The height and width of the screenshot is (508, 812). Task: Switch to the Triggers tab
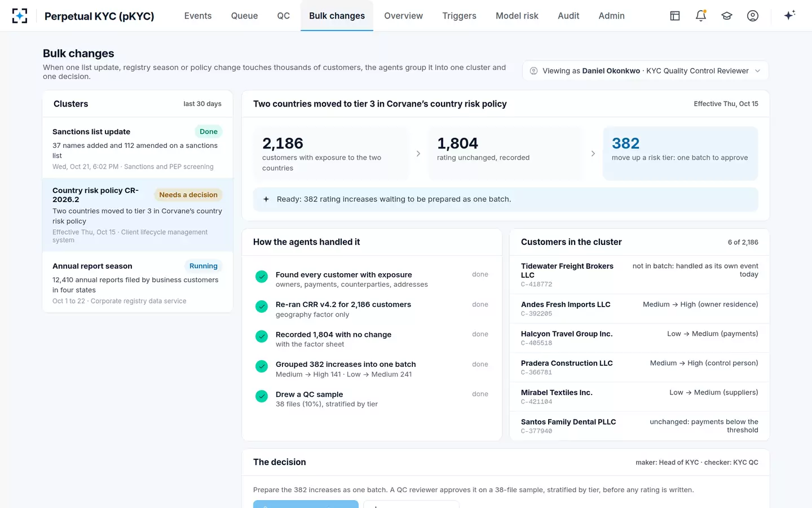(459, 16)
